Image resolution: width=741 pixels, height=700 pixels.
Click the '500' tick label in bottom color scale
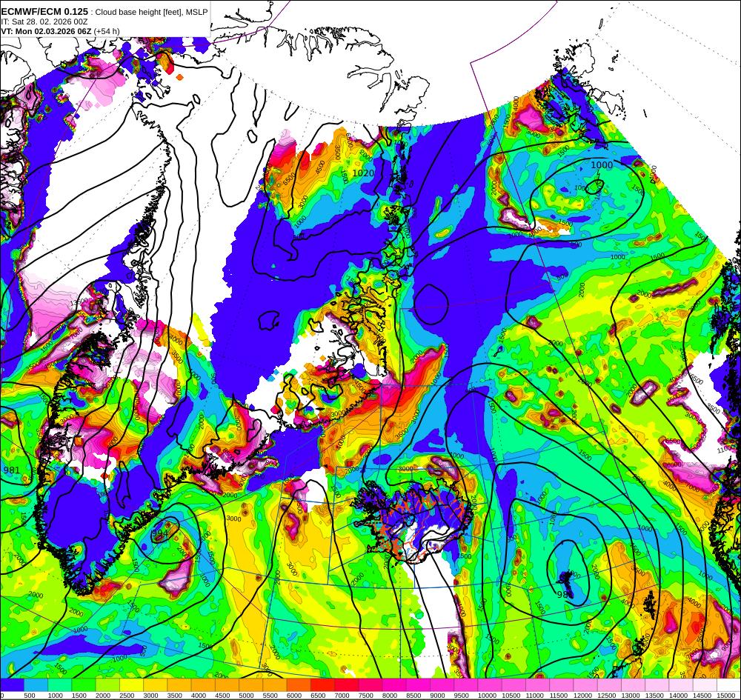(x=30, y=696)
